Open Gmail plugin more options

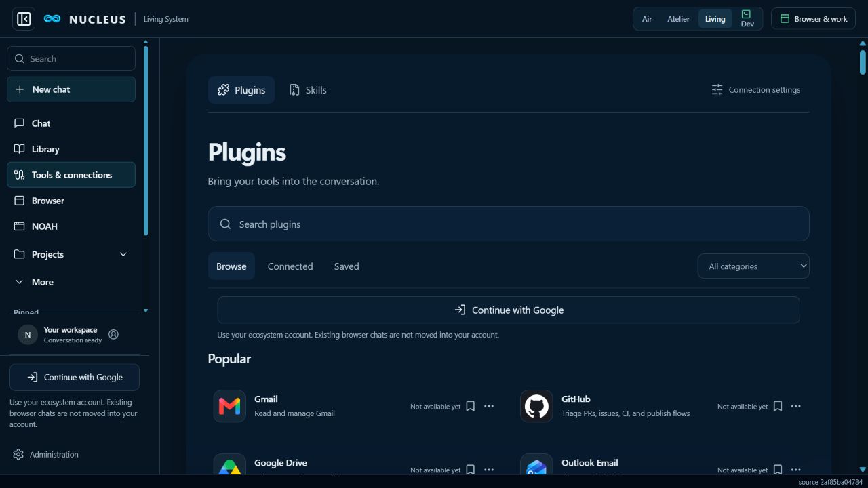(x=489, y=406)
